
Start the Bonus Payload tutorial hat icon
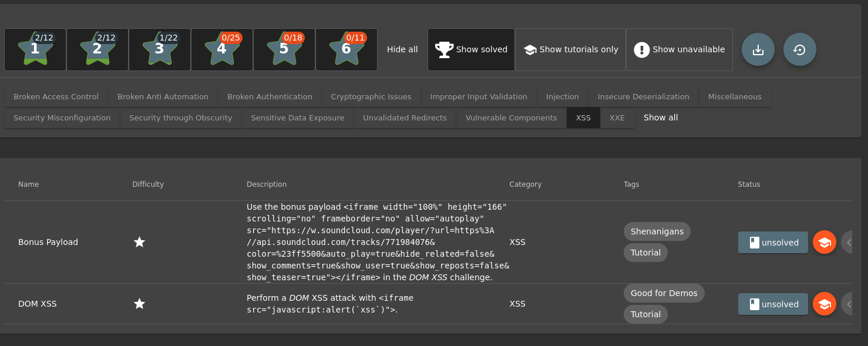point(825,242)
